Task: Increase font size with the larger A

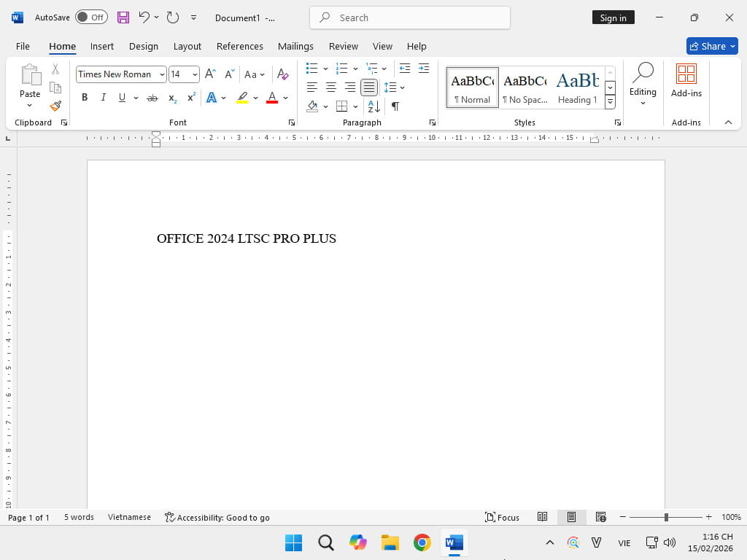Action: coord(210,74)
